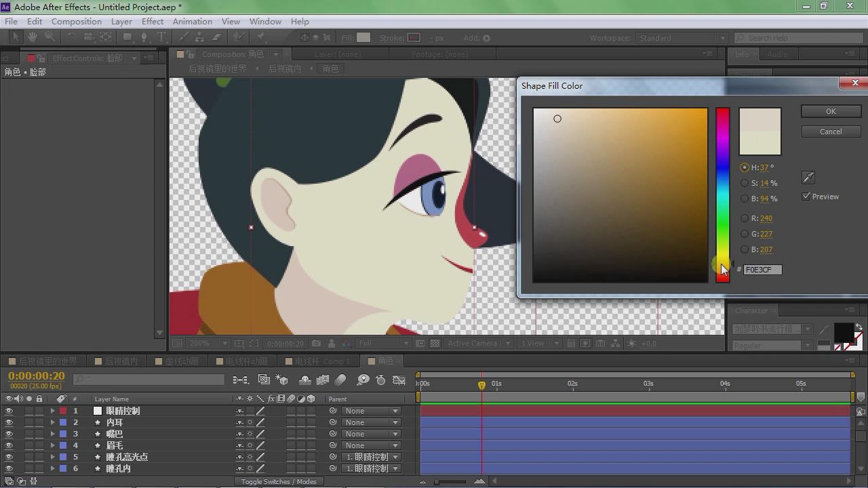Select the Pen tool in toolbar

144,37
